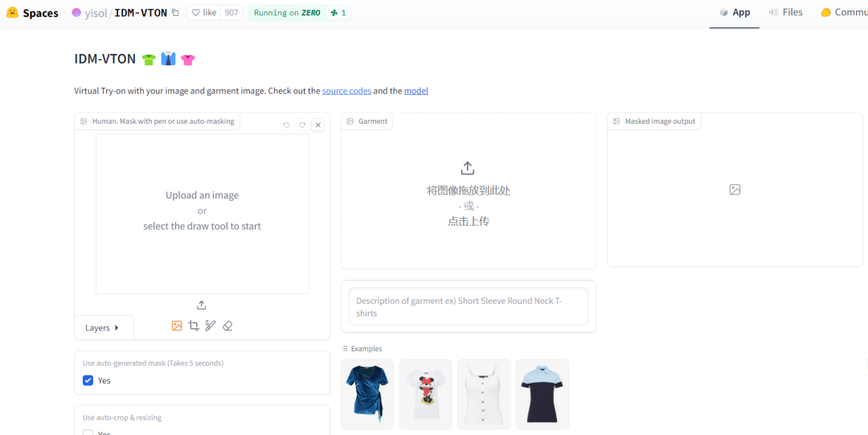The height and width of the screenshot is (435, 868).
Task: Click the yisol user avatar circle
Action: click(76, 13)
